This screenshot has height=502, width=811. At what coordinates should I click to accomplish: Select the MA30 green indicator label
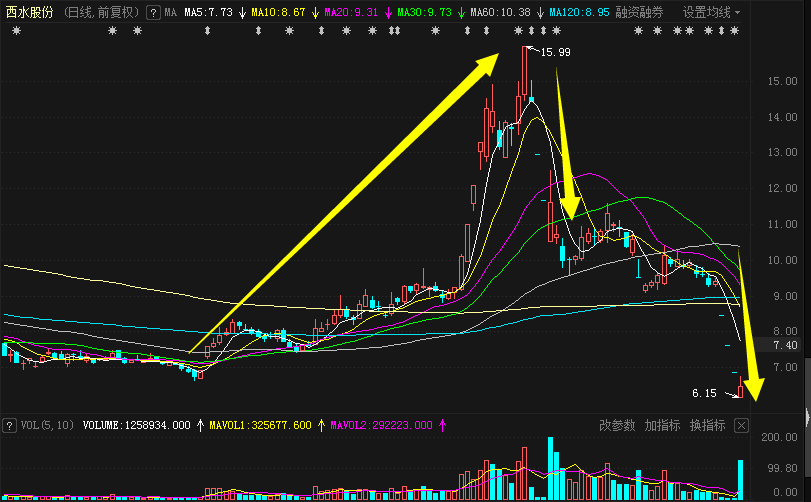(x=424, y=13)
